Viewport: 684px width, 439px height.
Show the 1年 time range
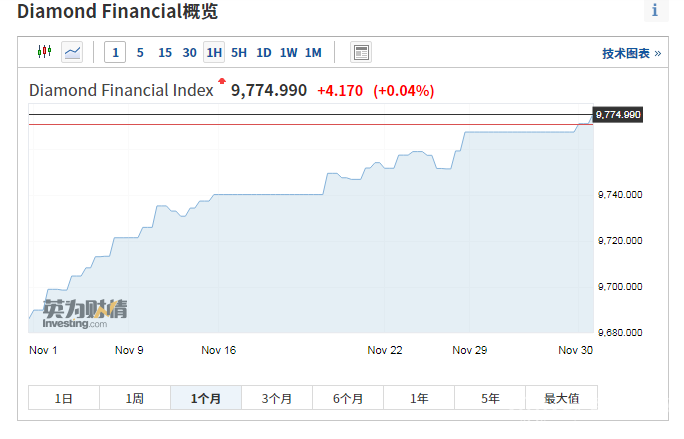[419, 398]
